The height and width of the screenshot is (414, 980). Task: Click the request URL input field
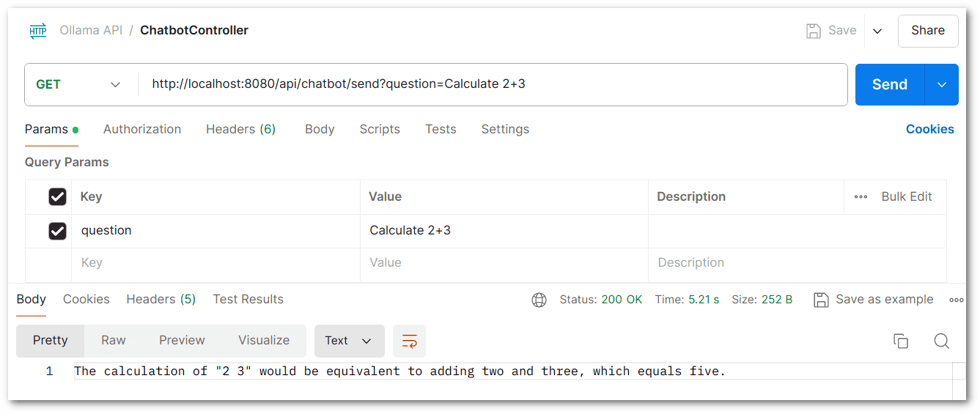pos(493,85)
